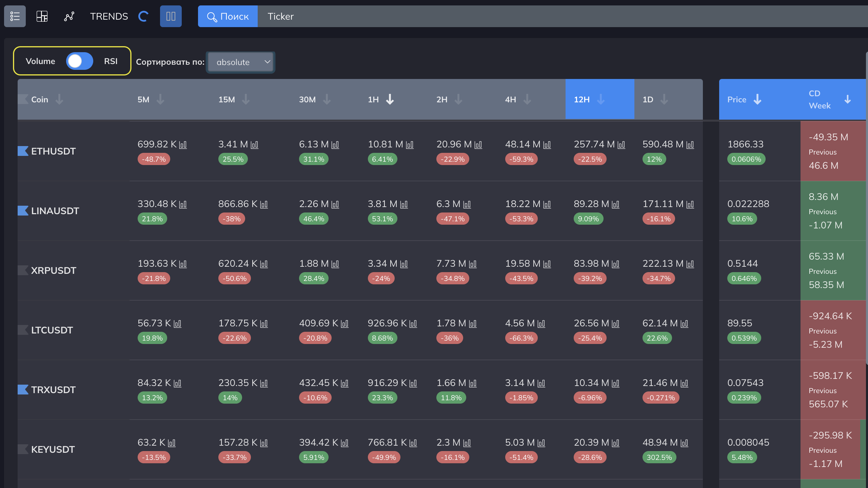The width and height of the screenshot is (868, 488).
Task: Select the 12H column header
Action: tap(600, 99)
